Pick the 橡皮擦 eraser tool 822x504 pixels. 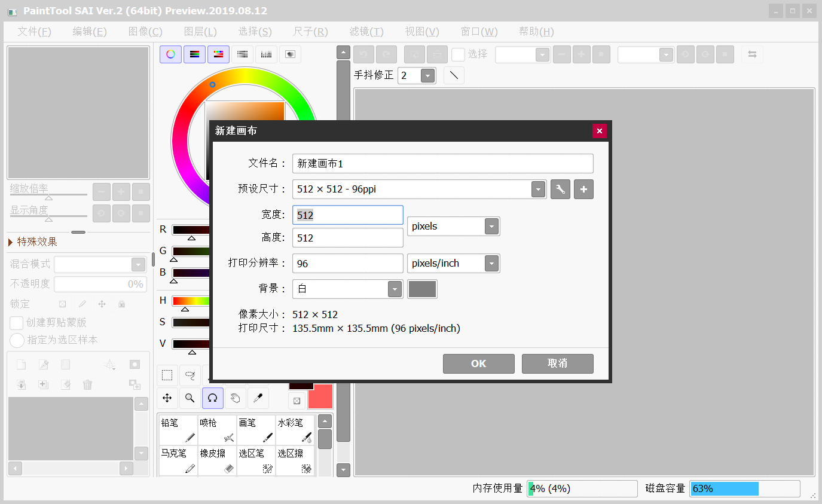pyautogui.click(x=216, y=460)
